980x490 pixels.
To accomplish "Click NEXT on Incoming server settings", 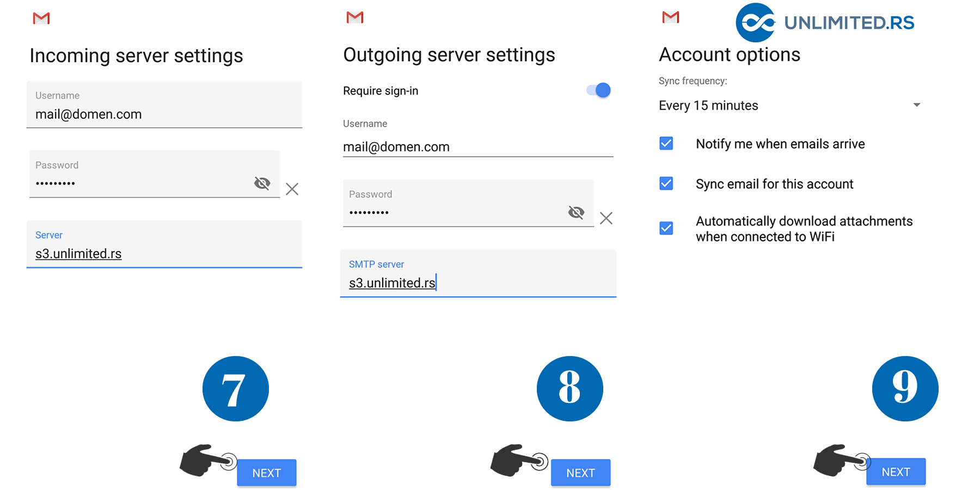I will pos(267,473).
